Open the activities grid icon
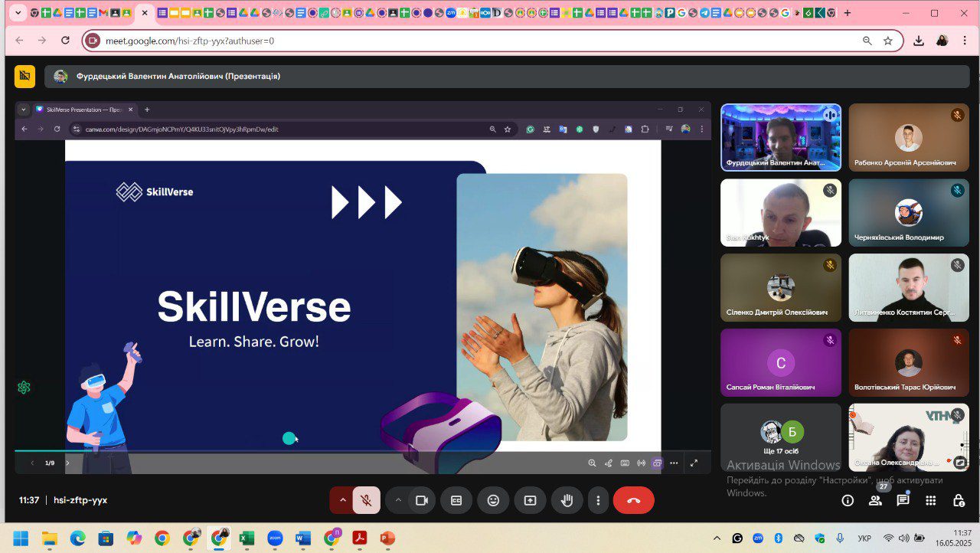 tap(930, 500)
